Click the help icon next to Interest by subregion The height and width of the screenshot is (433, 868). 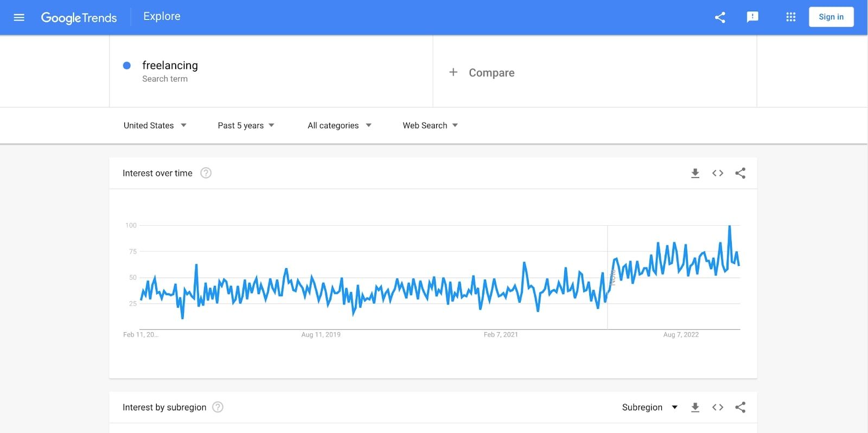tap(218, 407)
